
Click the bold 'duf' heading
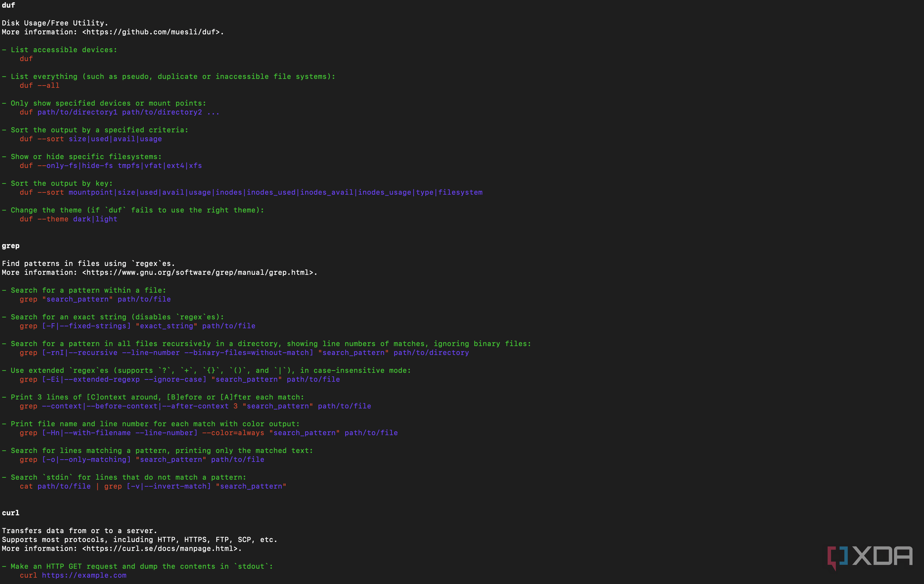9,5
